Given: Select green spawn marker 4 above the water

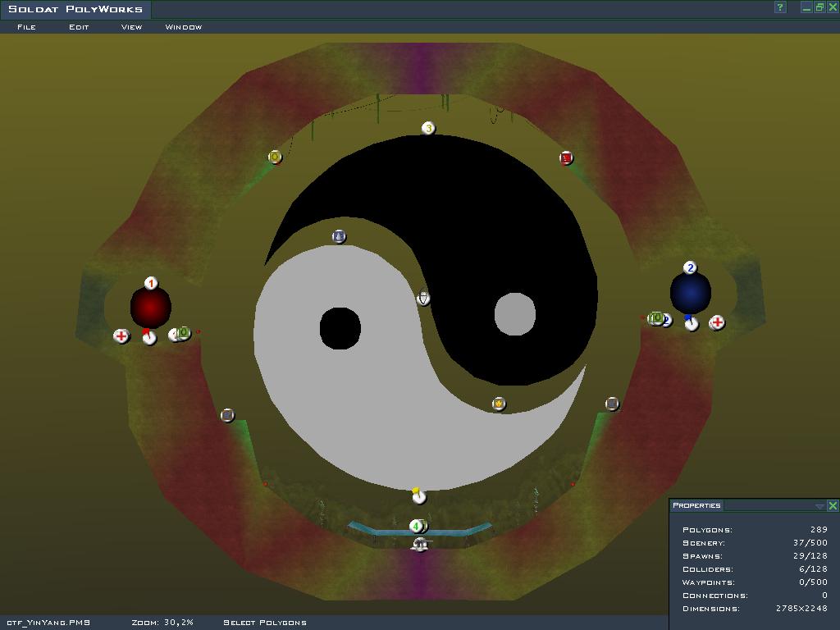Looking at the screenshot, I should (416, 526).
